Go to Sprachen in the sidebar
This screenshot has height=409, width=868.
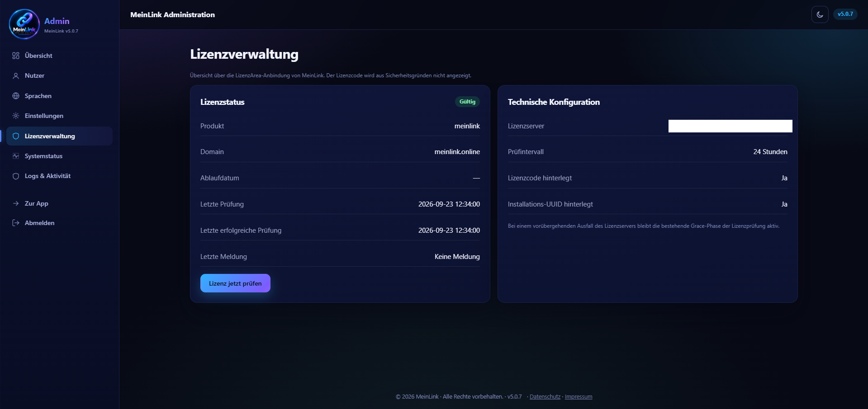59,96
